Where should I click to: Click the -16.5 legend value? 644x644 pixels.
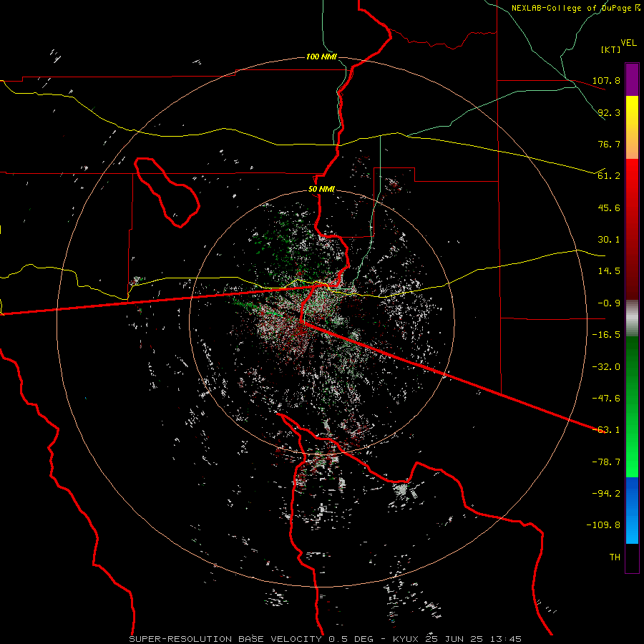[606, 335]
